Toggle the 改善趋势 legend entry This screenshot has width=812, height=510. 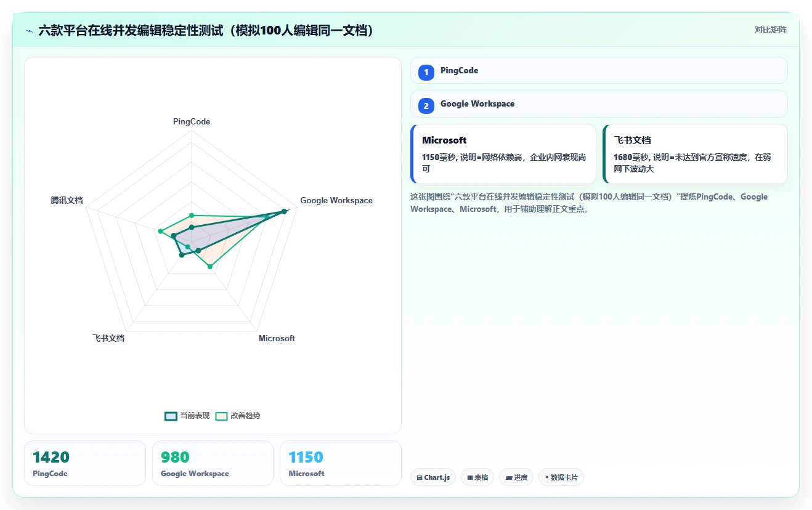coord(238,416)
